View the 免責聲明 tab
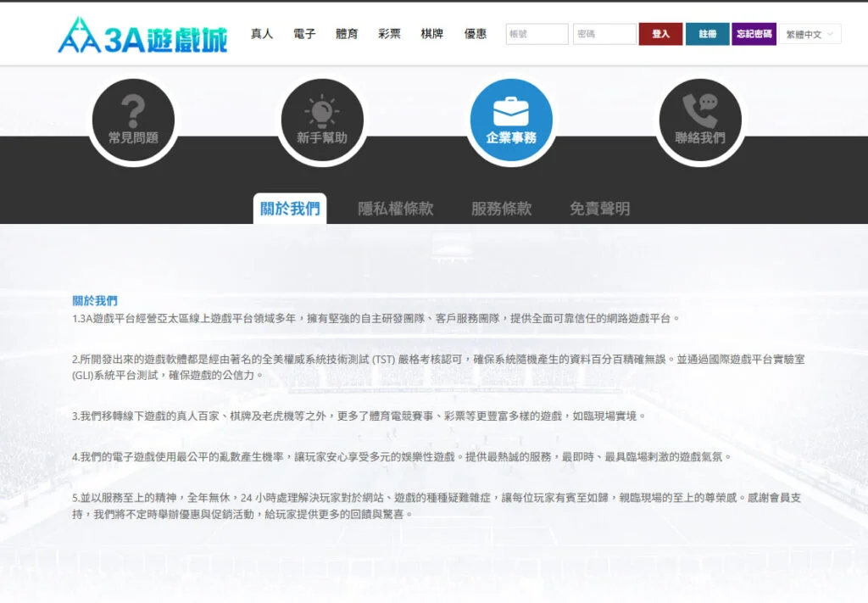The width and height of the screenshot is (868, 603). click(599, 209)
